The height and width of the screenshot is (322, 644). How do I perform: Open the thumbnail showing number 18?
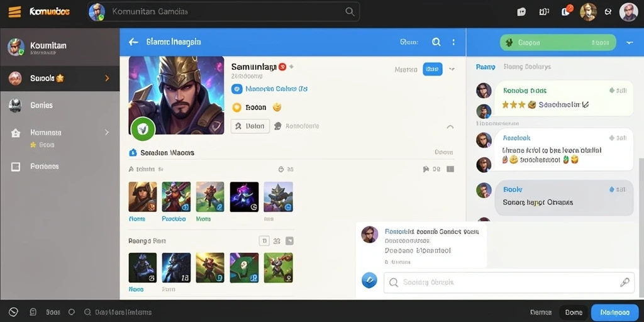coord(176,267)
